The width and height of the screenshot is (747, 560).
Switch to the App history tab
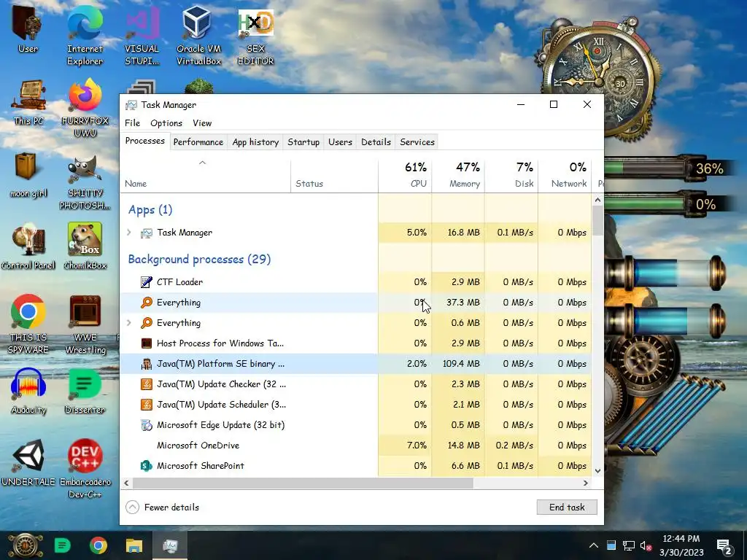[x=255, y=142]
